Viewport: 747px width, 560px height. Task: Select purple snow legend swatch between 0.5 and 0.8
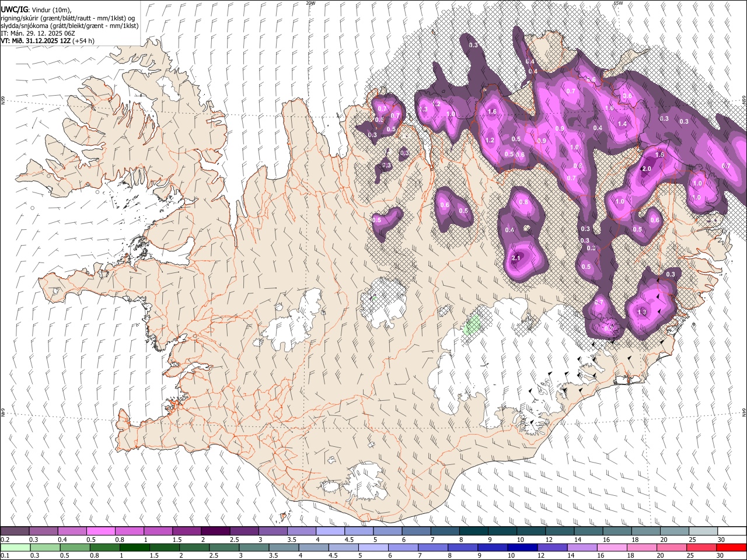pyautogui.click(x=100, y=531)
